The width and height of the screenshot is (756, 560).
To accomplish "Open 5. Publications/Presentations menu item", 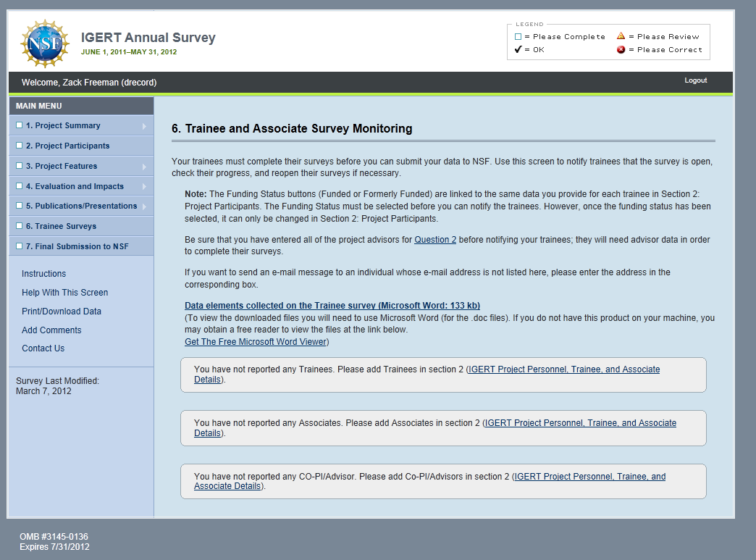I will click(82, 206).
